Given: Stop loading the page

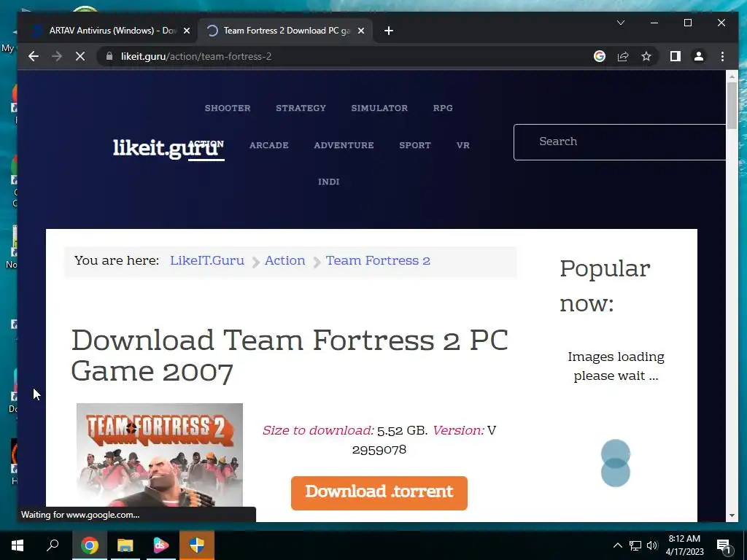Looking at the screenshot, I should 80,56.
